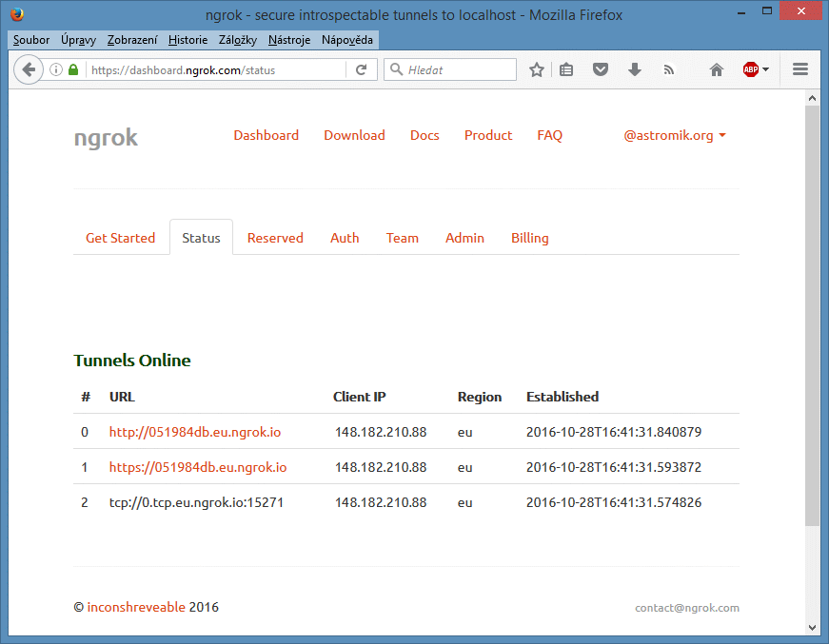829x644 pixels.
Task: Bookmark this page with the star icon
Action: (537, 69)
